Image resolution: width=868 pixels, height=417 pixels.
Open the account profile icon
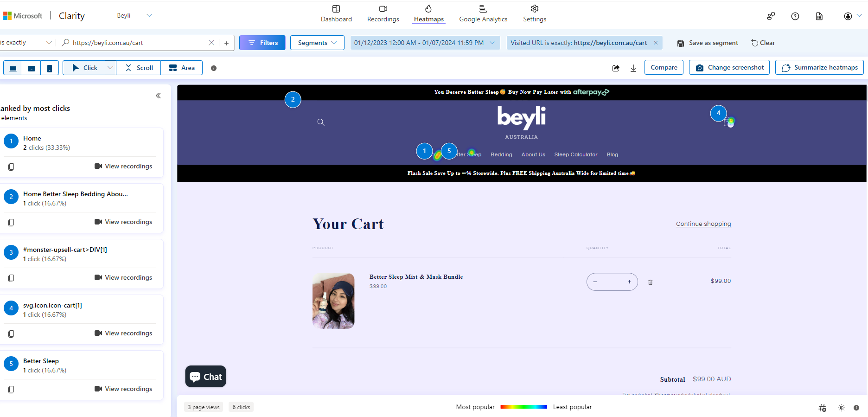[x=848, y=16]
